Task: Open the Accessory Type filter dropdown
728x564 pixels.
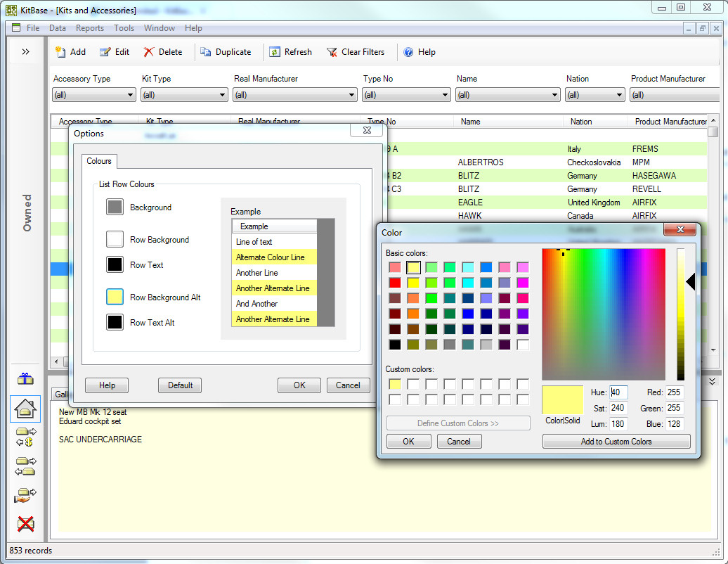Action: (x=93, y=95)
